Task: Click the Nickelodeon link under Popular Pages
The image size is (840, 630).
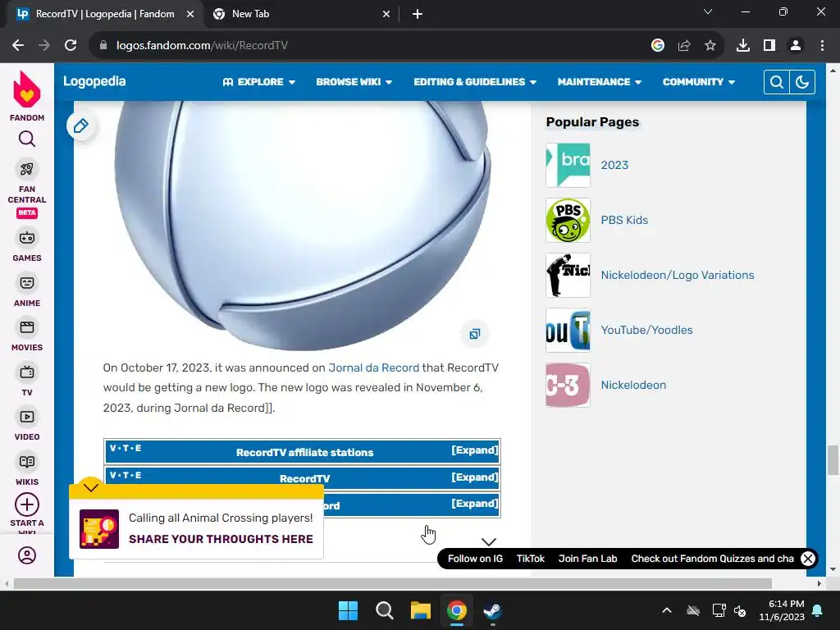Action: click(633, 386)
